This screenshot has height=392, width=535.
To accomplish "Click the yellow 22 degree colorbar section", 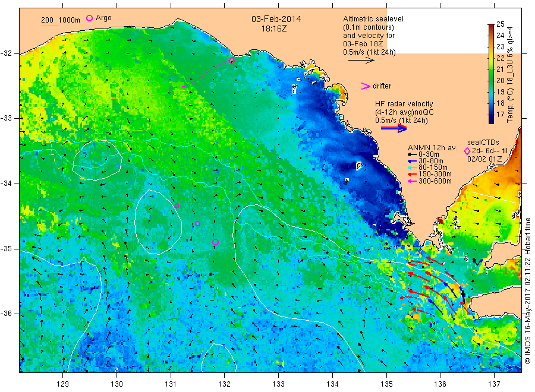I will point(491,58).
